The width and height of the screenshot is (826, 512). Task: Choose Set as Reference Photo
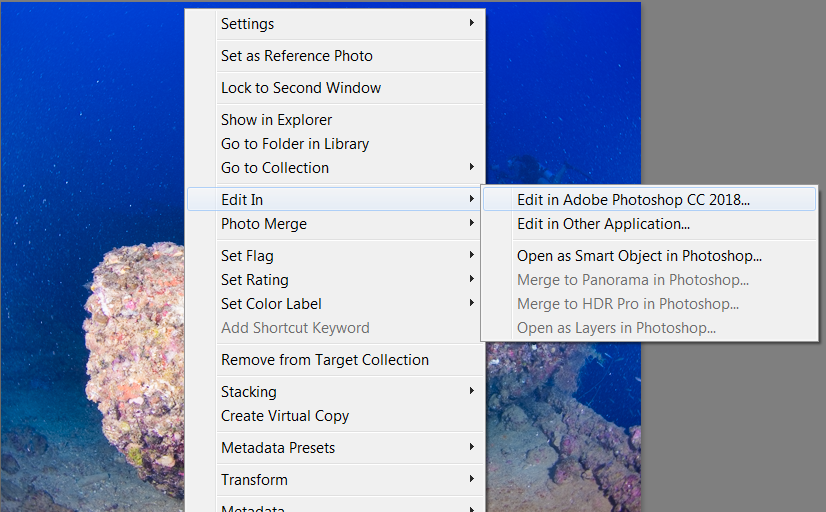335,56
